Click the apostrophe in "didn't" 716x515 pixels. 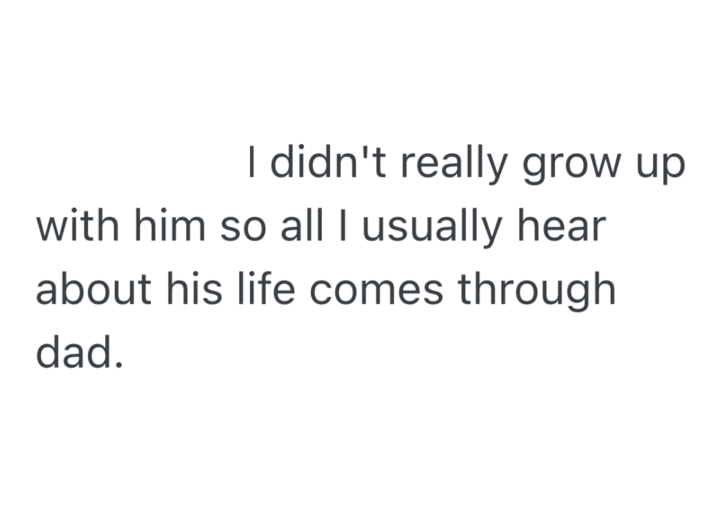pos(367,152)
